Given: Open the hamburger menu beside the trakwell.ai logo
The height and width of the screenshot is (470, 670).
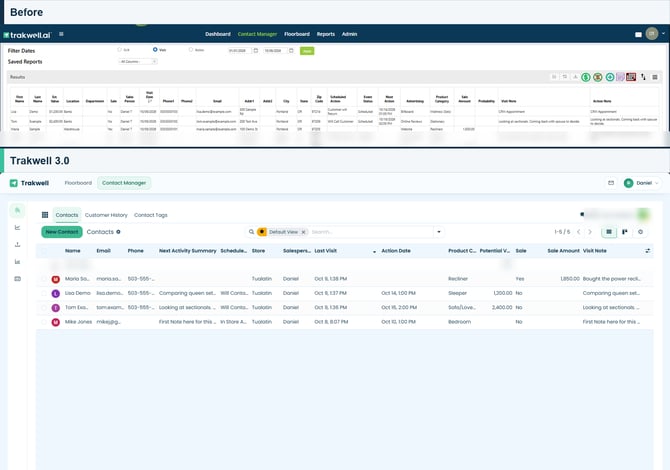Looking at the screenshot, I should click(x=61, y=34).
